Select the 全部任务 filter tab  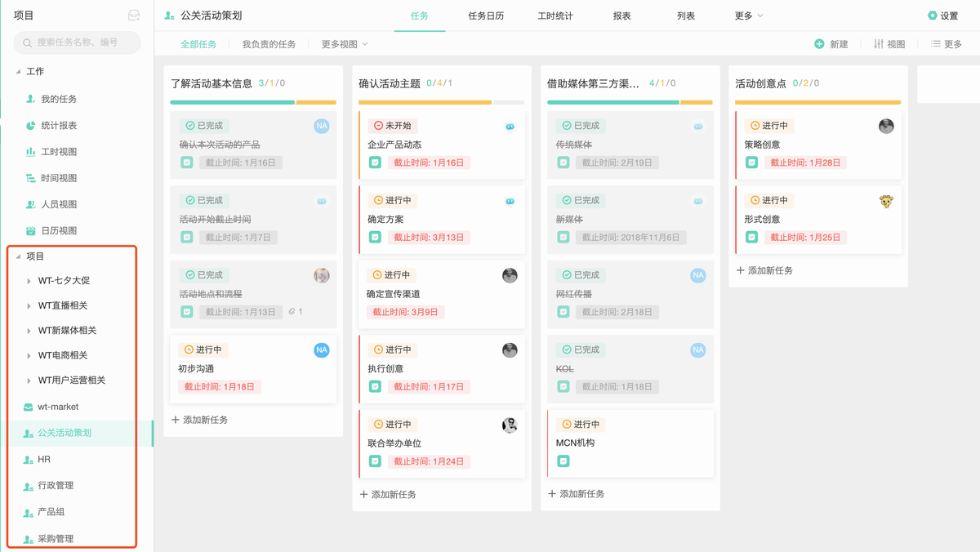[x=198, y=44]
